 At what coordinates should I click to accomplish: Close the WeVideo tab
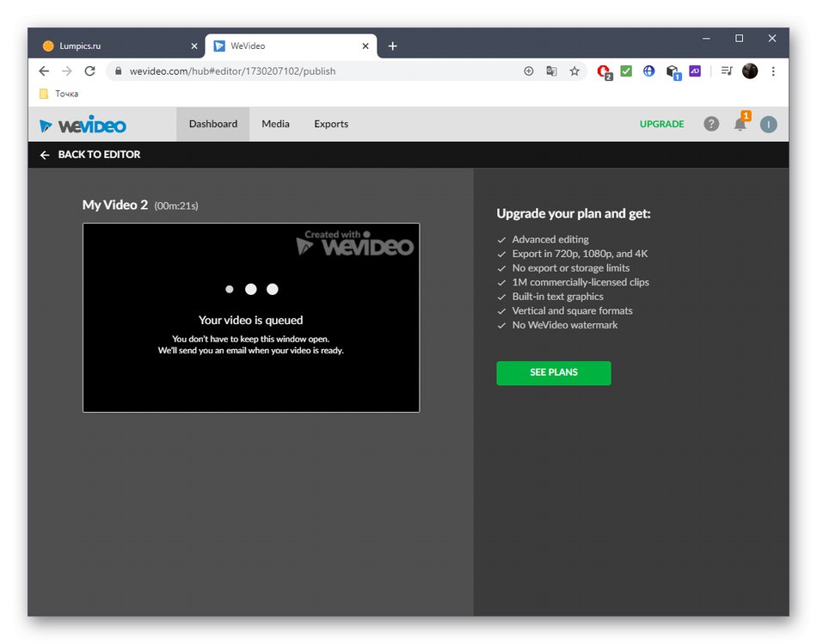pyautogui.click(x=365, y=46)
